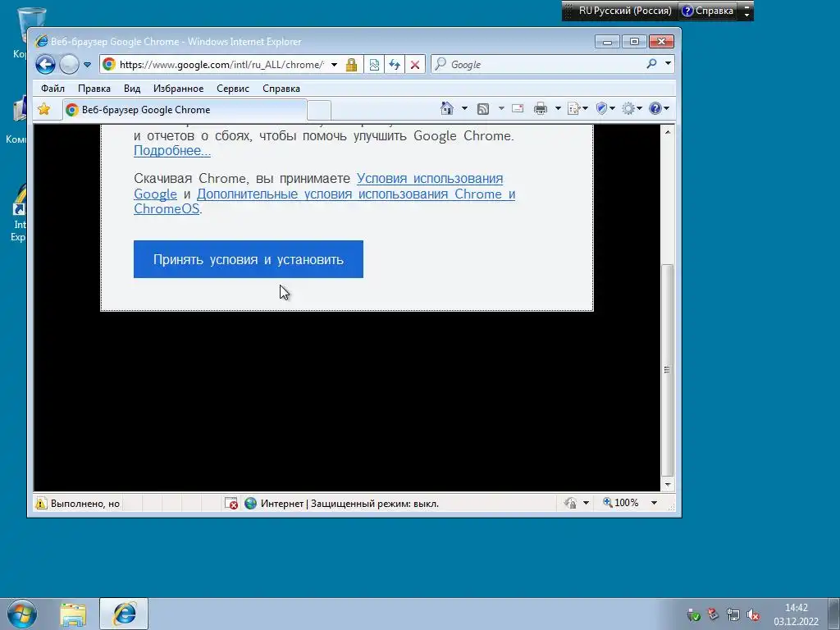840x630 pixels.
Task: Select the Веб-браузер Google Chrome tab
Action: [185, 110]
